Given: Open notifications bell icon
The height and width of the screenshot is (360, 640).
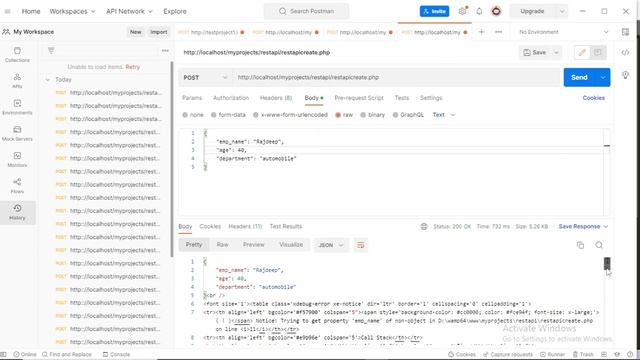Looking at the screenshot, I should (479, 11).
